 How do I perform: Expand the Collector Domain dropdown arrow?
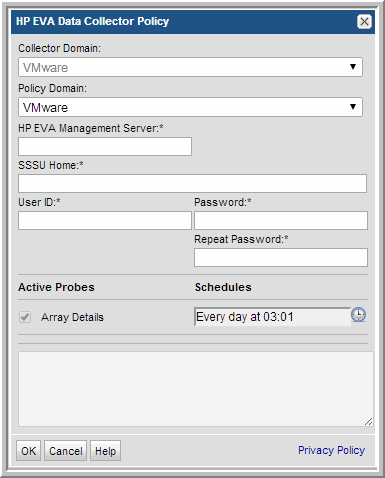pyautogui.click(x=353, y=67)
